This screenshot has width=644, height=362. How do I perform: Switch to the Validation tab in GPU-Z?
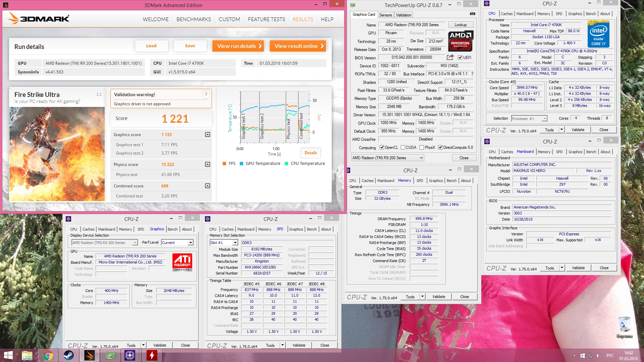tap(404, 15)
